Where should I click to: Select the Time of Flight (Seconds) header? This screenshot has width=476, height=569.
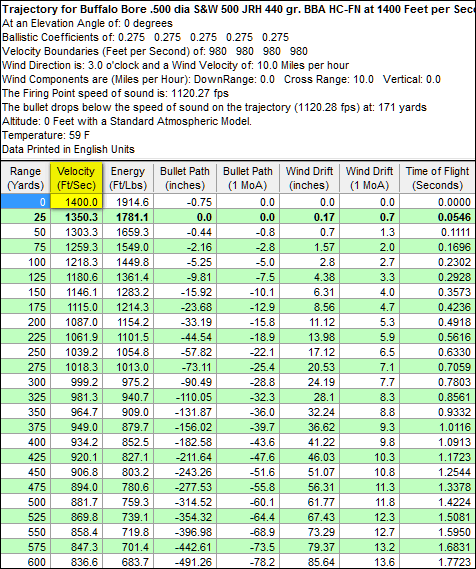click(437, 178)
